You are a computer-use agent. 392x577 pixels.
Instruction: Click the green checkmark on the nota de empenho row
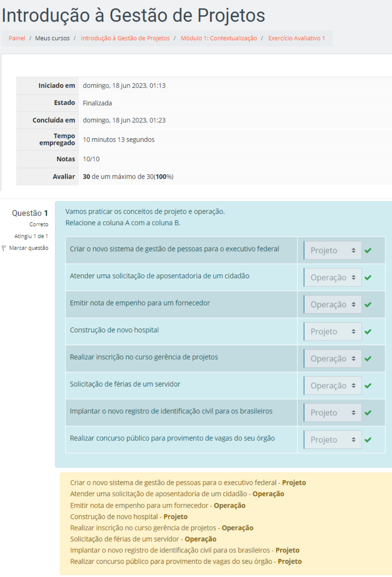pyautogui.click(x=368, y=305)
